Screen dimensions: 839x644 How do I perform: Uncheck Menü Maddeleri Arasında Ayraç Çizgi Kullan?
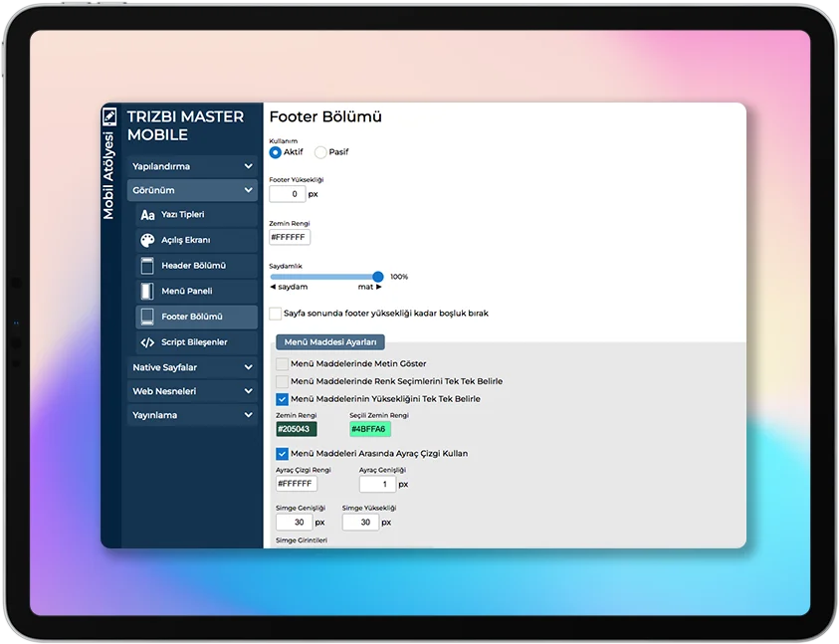[283, 454]
